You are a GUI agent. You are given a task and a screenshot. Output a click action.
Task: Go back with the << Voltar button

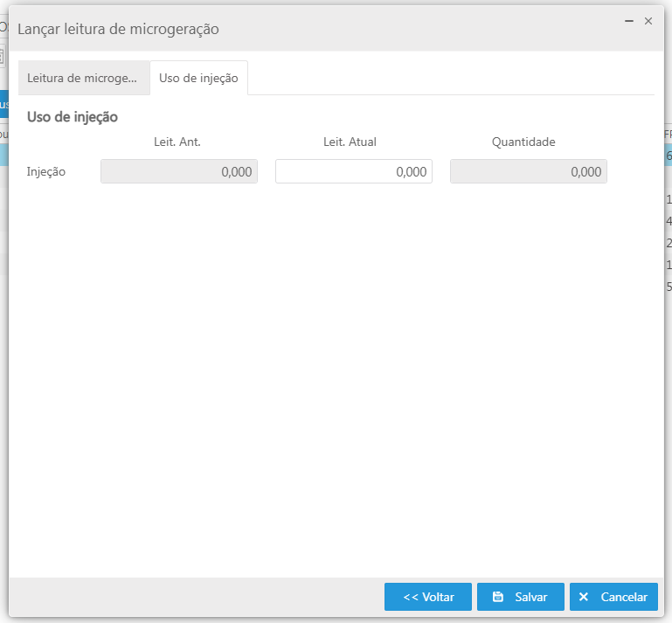(428, 597)
